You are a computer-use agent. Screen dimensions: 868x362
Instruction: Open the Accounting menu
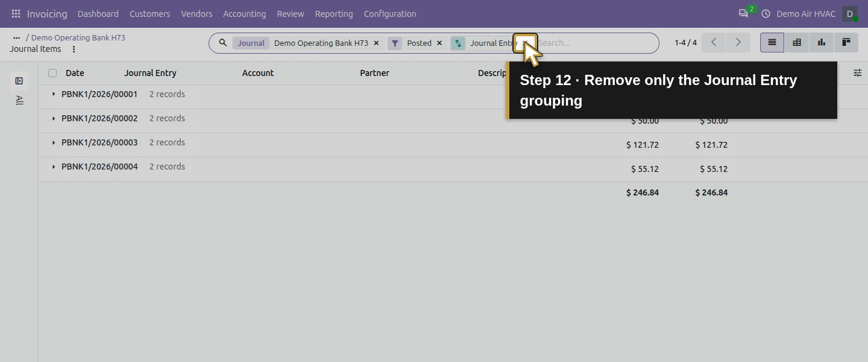[245, 13]
